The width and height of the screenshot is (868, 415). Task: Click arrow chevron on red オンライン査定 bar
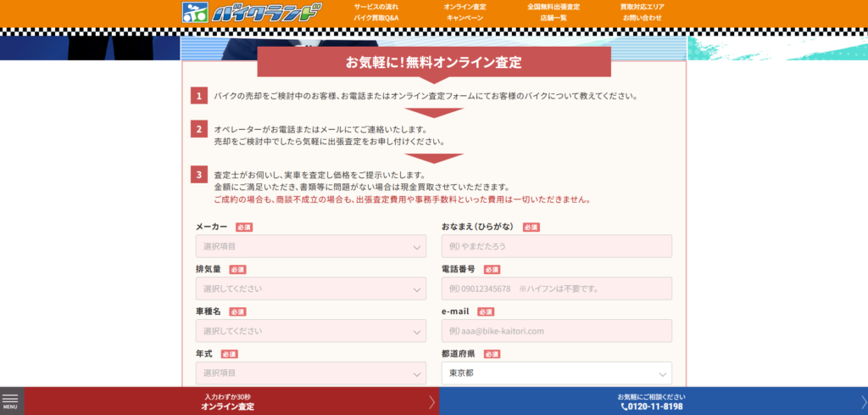431,401
